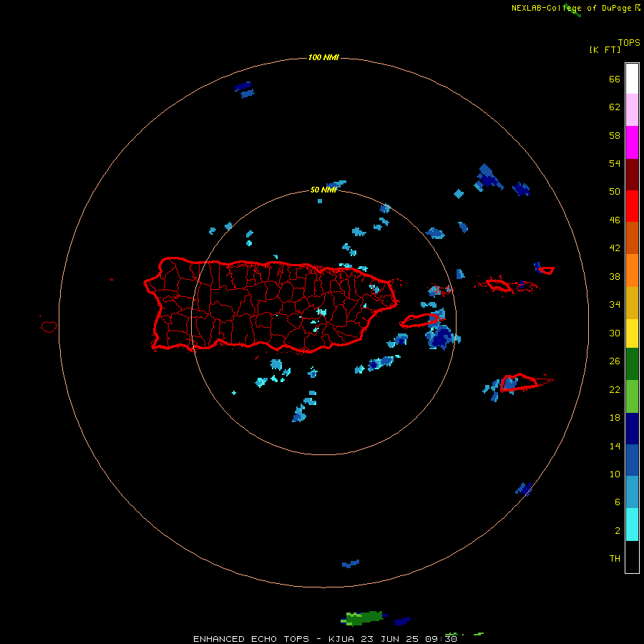Click the 38 legend value
This screenshot has width=644, height=644.
(615, 277)
